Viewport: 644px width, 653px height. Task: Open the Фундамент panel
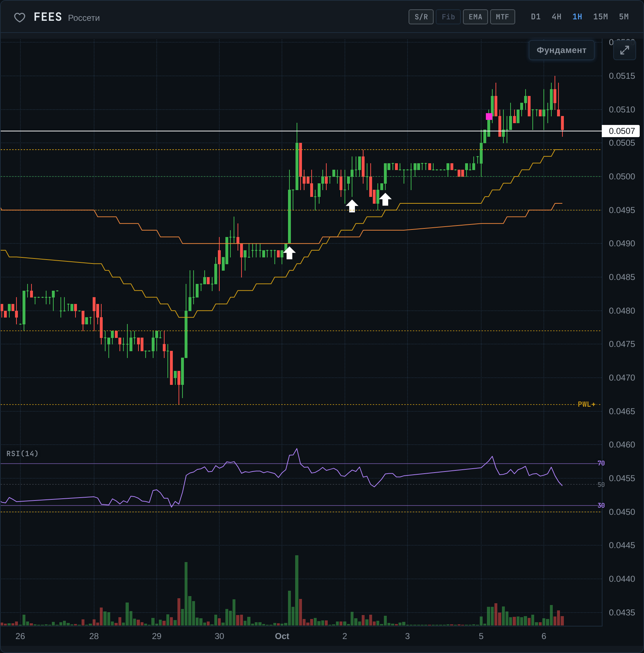pos(561,50)
